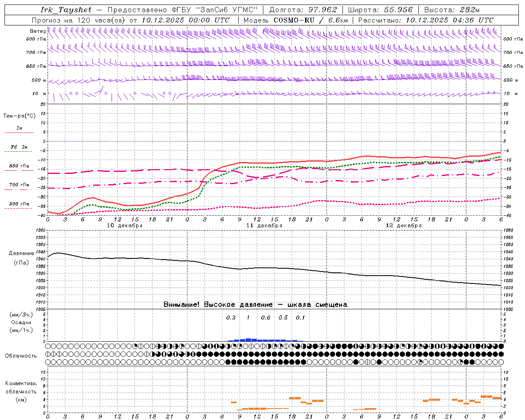Click the blue precipitation bars
Screen dimensions: 525x420
[x=265, y=340]
